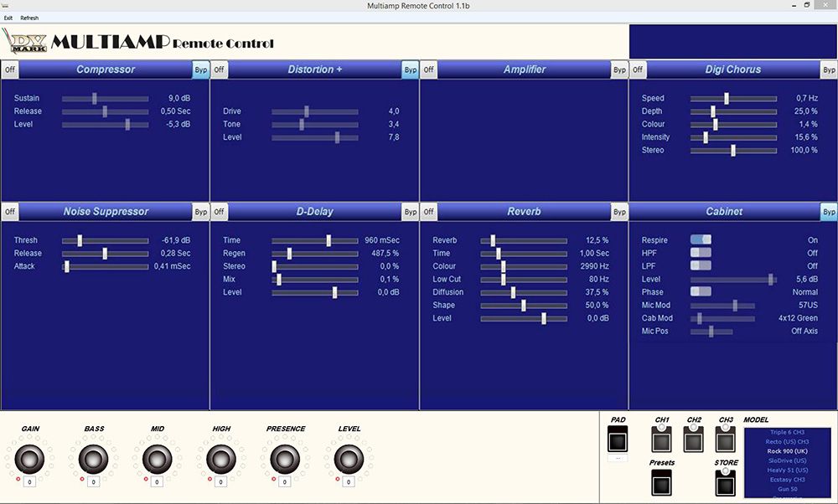Click the Distortion + module title
The image size is (838, 504).
point(315,69)
